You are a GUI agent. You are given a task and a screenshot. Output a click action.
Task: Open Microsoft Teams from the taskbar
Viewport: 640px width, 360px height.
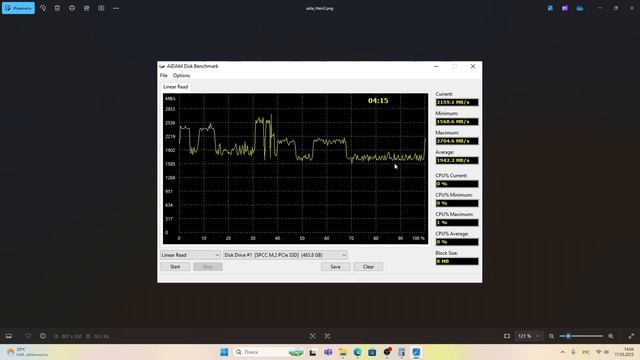click(x=328, y=352)
